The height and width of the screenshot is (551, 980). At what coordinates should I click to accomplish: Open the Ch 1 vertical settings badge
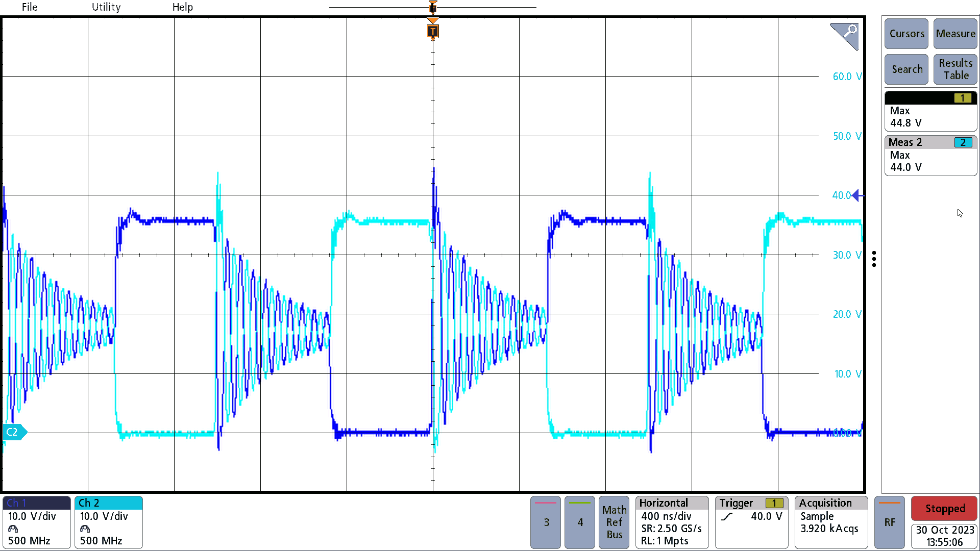point(37,522)
